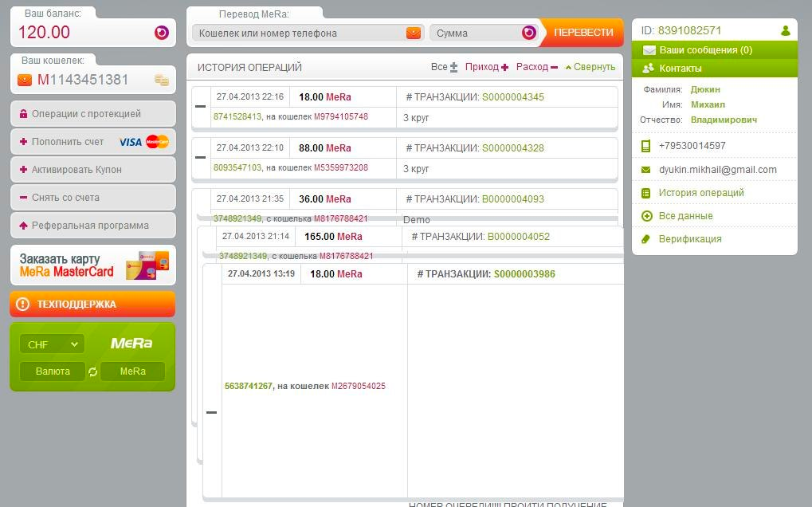Click the list icon beside История операций link
The width and height of the screenshot is (812, 507).
tap(645, 193)
